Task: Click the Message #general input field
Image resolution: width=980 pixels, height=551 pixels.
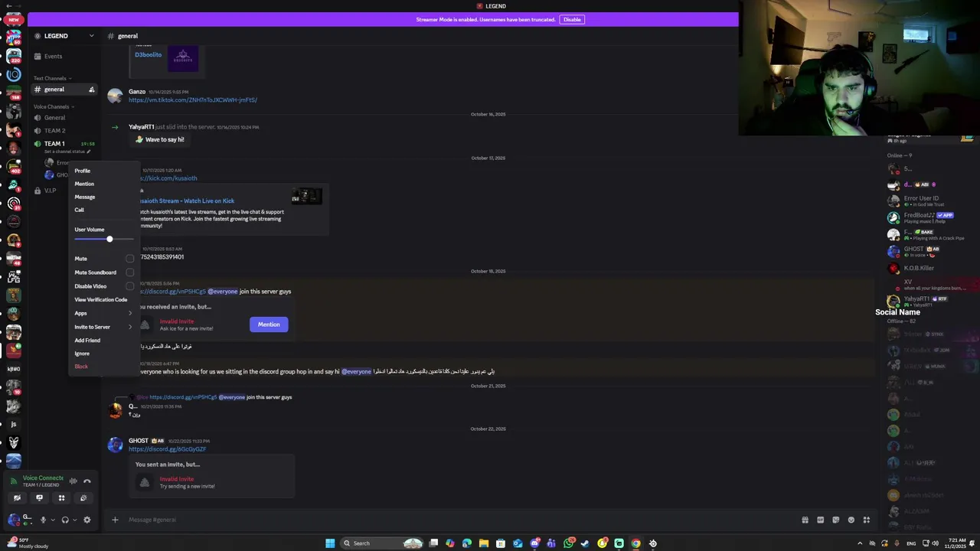Action: [459, 520]
